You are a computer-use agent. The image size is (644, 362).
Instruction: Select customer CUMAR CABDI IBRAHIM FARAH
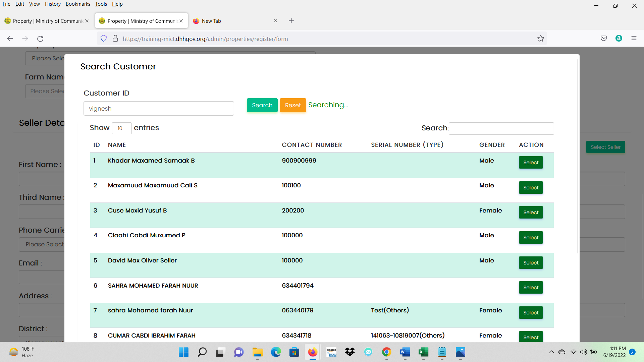[531, 337]
